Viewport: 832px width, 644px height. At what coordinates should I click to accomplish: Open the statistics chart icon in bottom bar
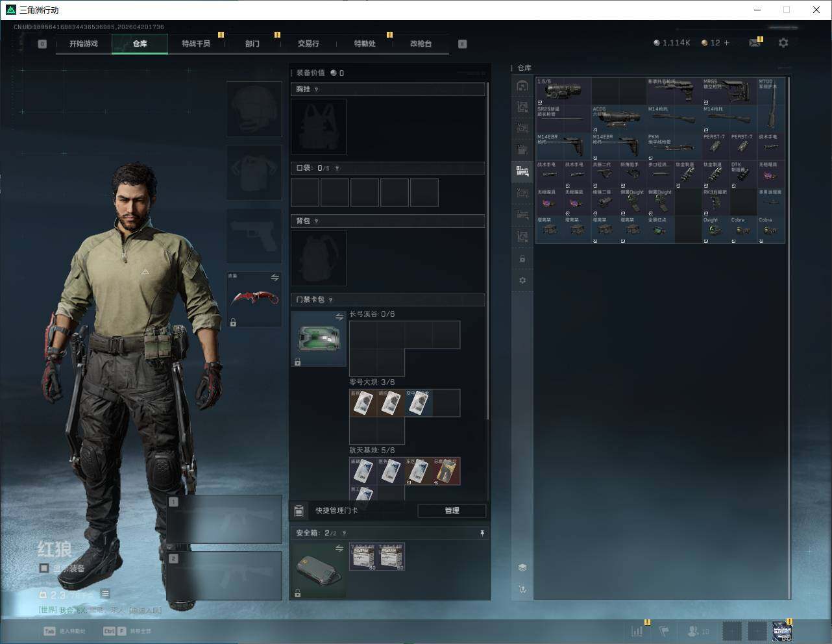637,630
